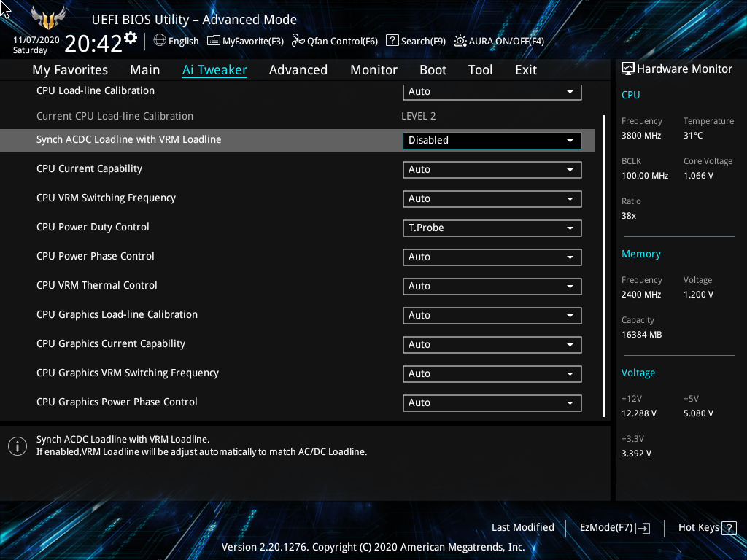Switch to Main tab

[145, 70]
